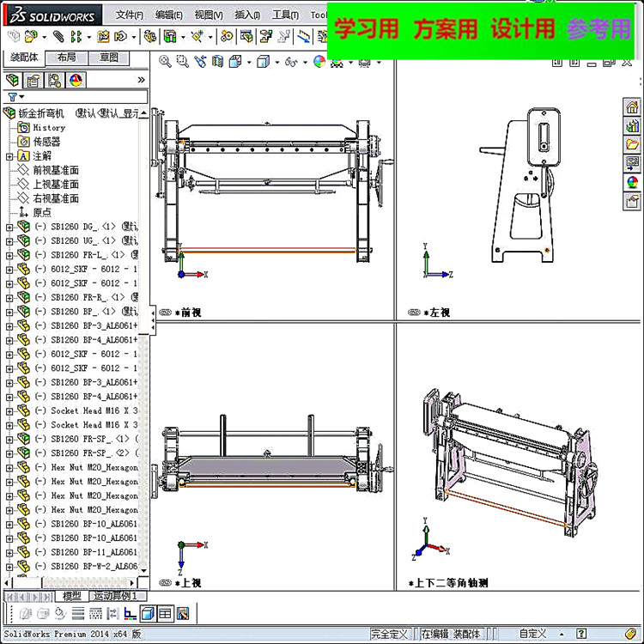This screenshot has height=644, width=644.
Task: Click the feature tree filter input field
Action: coord(87,97)
